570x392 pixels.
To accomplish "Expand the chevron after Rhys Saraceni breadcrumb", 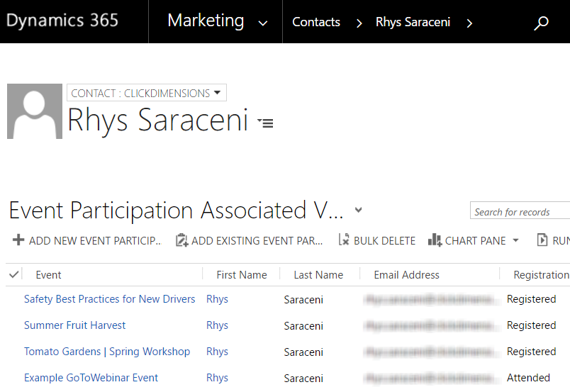I will coord(469,23).
